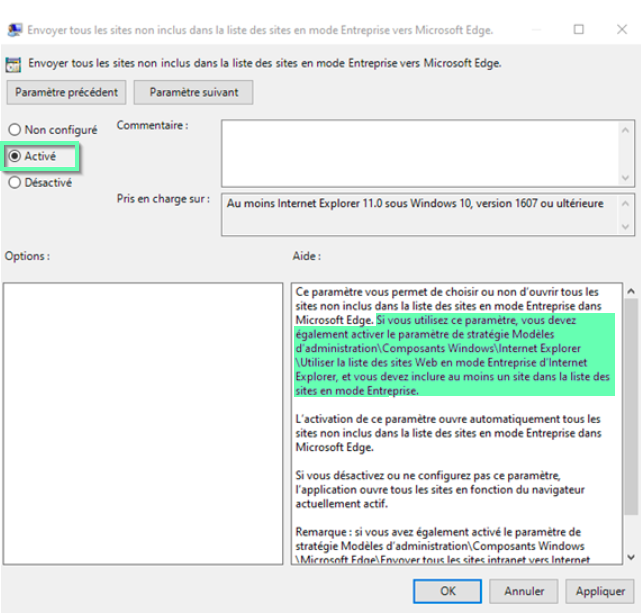Image resolution: width=641 pixels, height=615 pixels.
Task: Click the policy icon in the title bar
Action: point(14,29)
